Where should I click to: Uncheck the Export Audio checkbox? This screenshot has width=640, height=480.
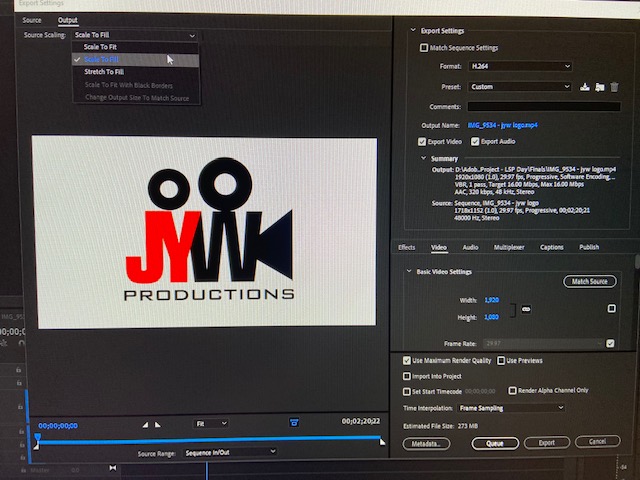475,142
